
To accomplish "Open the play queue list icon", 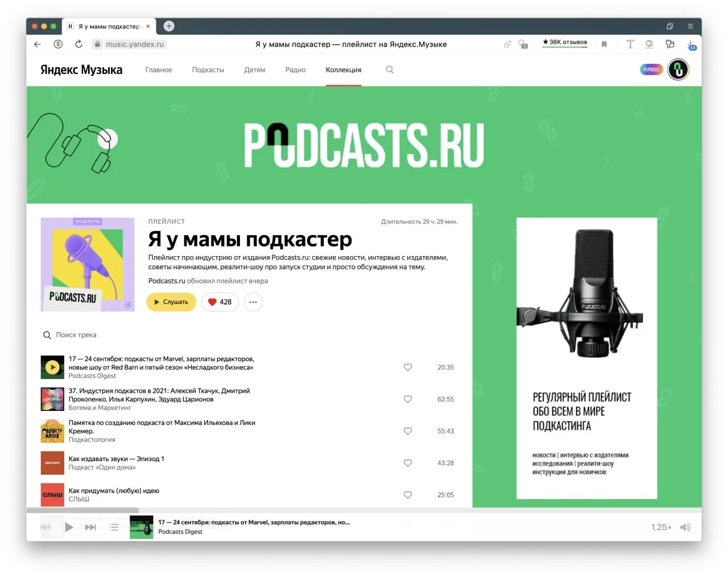I will [114, 528].
